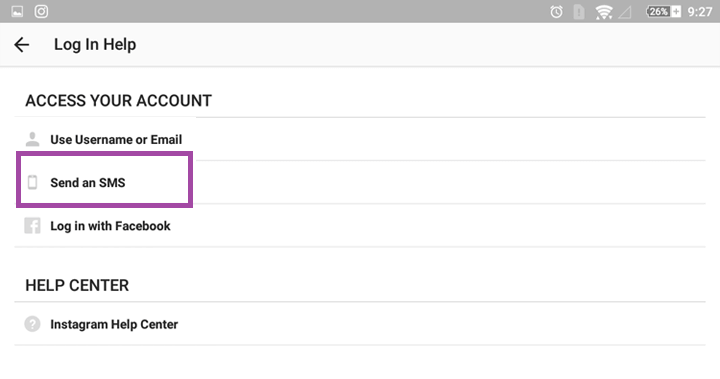Image resolution: width=720 pixels, height=379 pixels.
Task: Click the HELP CENTER section header
Action: point(77,285)
